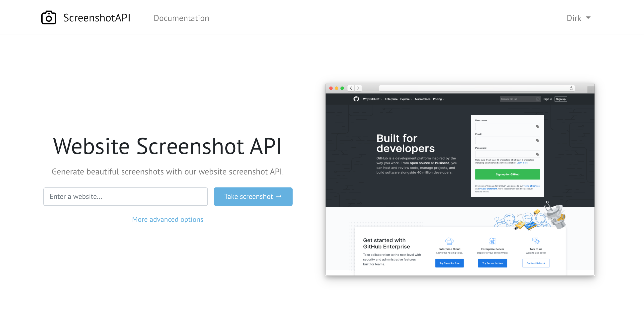Click the browser back arrow in preview
644x328 pixels.
[351, 88]
